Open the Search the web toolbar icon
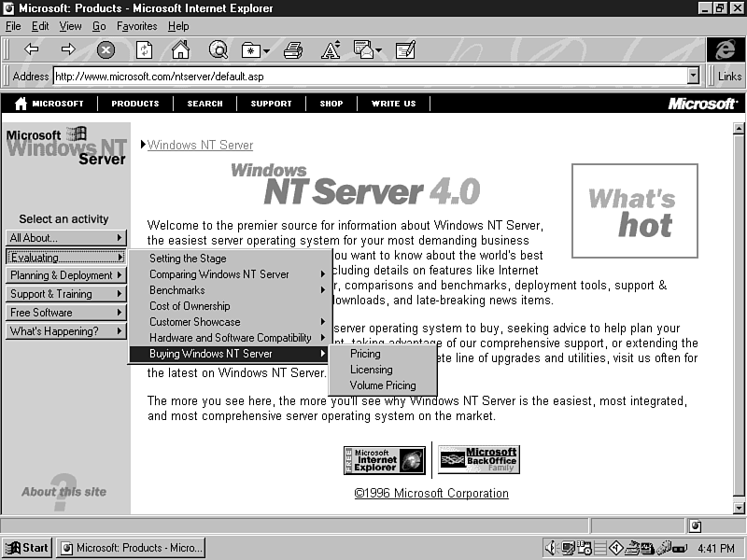This screenshot has width=747, height=560. pos(218,49)
